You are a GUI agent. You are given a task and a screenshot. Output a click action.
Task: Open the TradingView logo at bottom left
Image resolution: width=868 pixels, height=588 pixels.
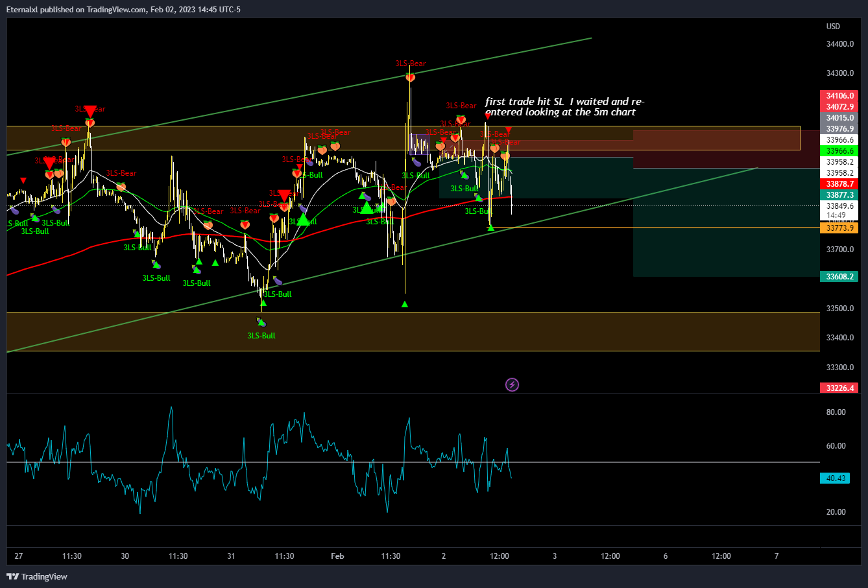click(x=37, y=576)
